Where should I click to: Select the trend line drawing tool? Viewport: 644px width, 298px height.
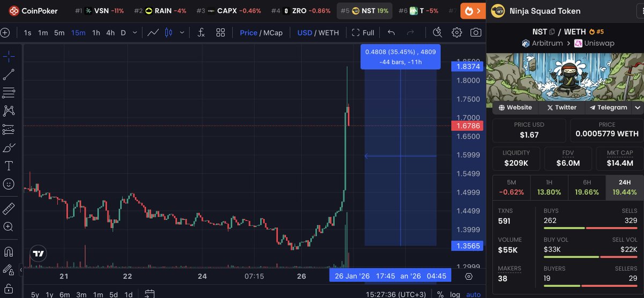(x=9, y=74)
